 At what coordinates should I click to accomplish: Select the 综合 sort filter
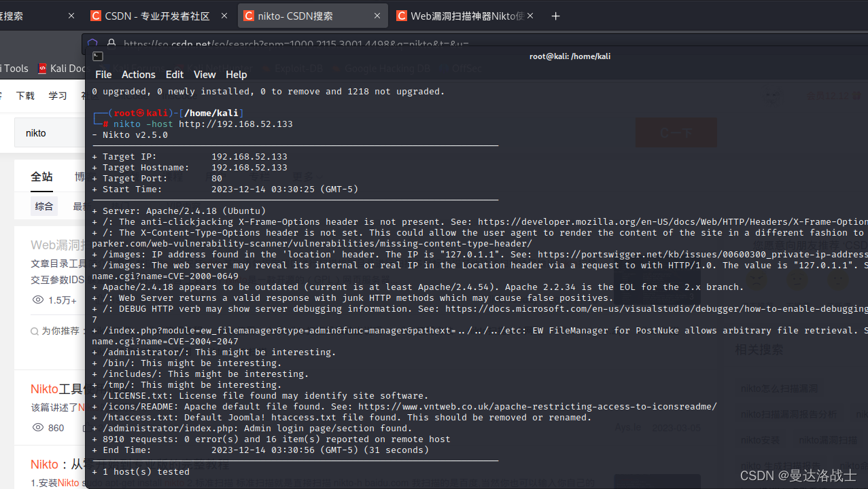pyautogui.click(x=44, y=206)
